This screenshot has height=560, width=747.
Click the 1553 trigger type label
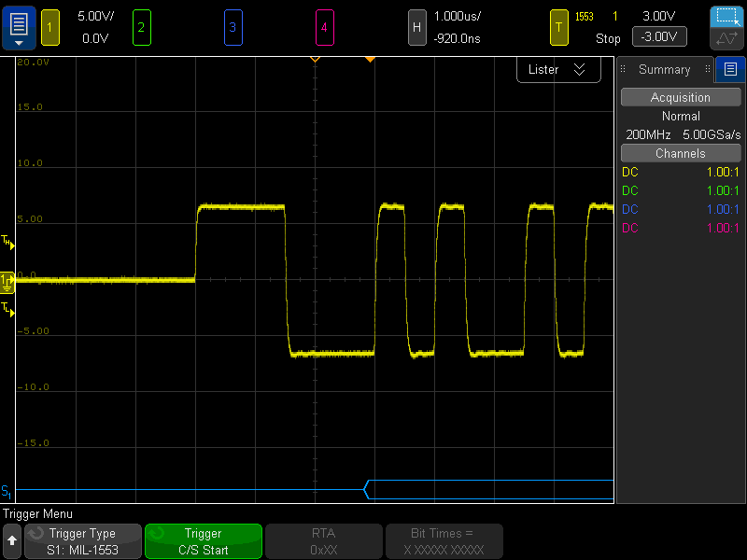(585, 17)
